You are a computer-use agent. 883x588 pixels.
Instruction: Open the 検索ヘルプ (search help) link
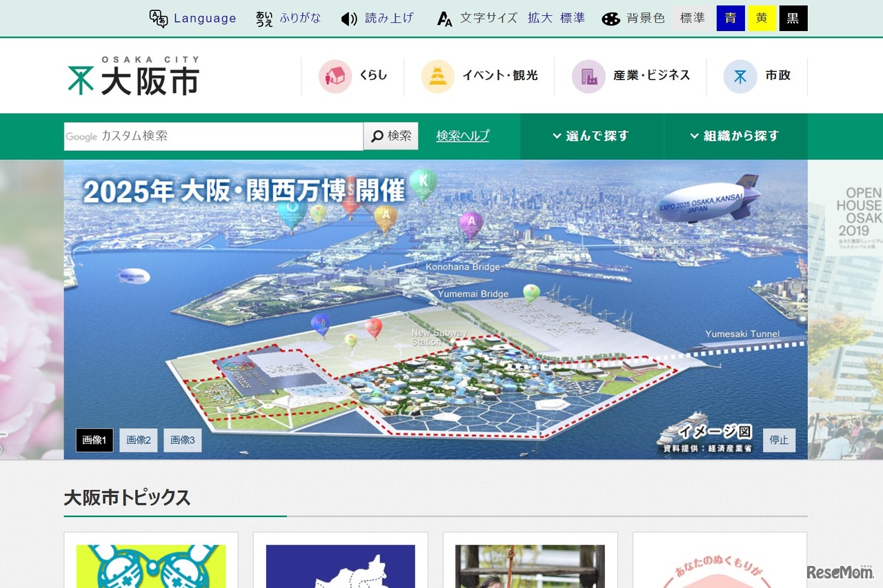coord(462,136)
